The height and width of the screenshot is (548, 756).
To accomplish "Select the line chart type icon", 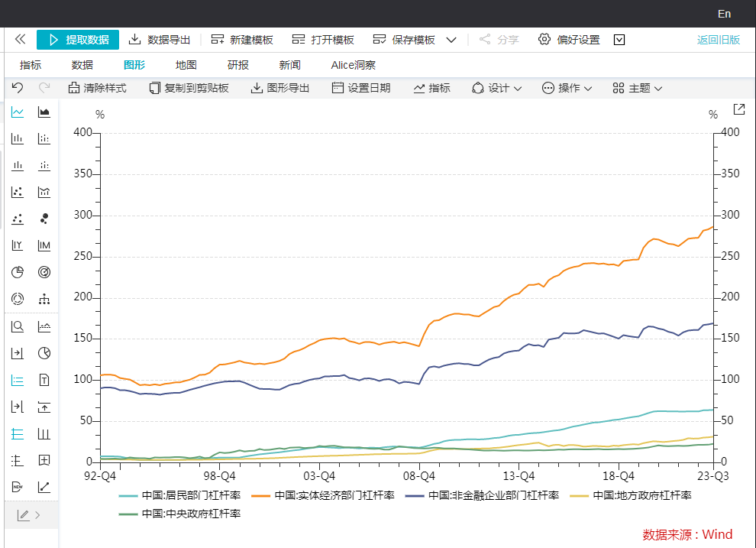I will coord(18,112).
